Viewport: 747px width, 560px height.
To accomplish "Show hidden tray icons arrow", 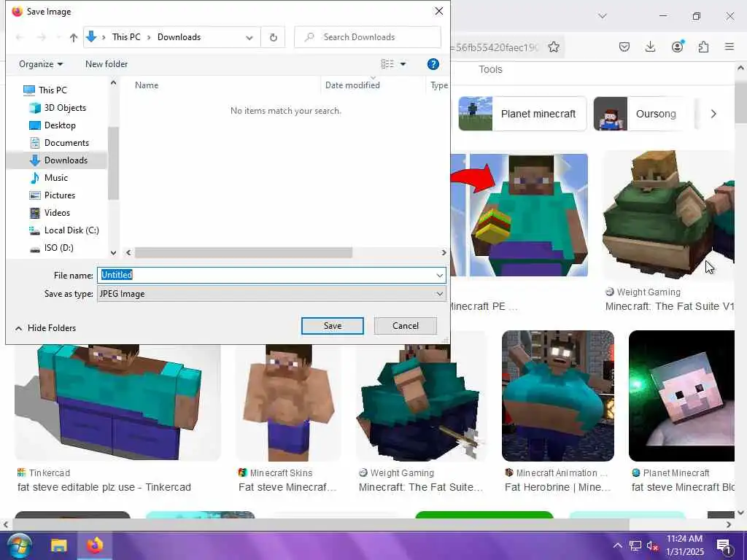I will (x=617, y=545).
